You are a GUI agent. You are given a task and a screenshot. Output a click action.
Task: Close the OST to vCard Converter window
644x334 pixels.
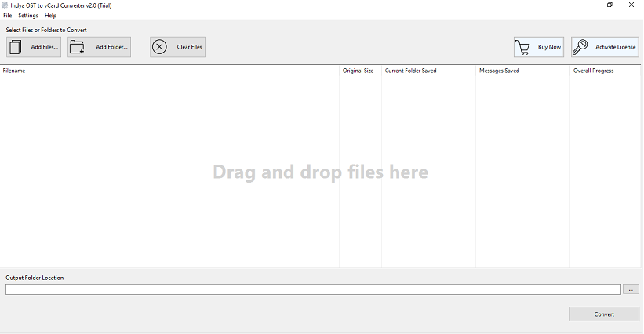(631, 5)
